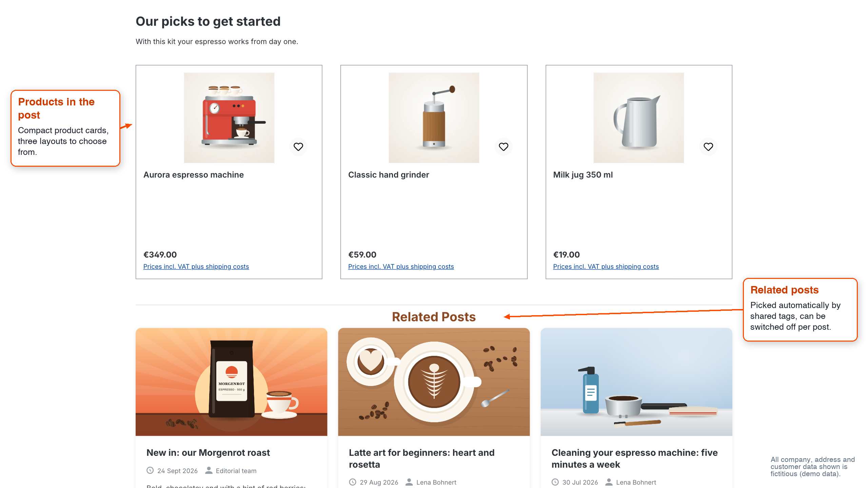Open the latte art post image
Screen dimensions: 868x488
coord(434,382)
